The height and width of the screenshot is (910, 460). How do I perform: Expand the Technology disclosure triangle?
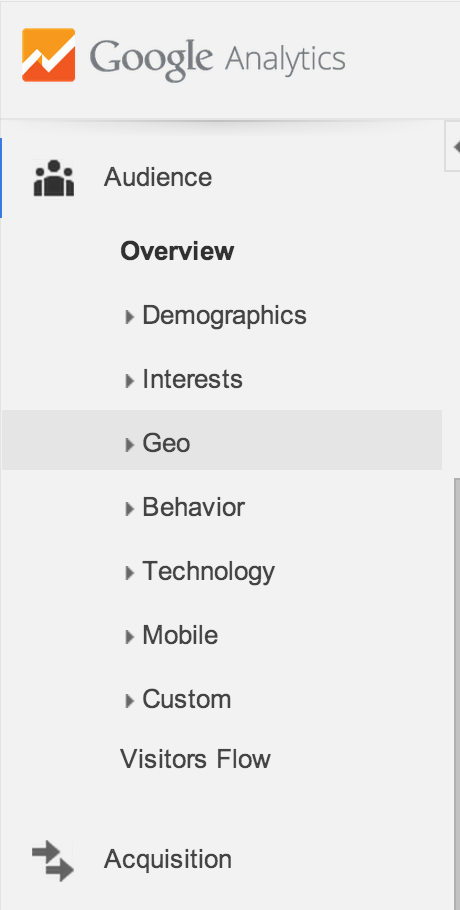[129, 573]
